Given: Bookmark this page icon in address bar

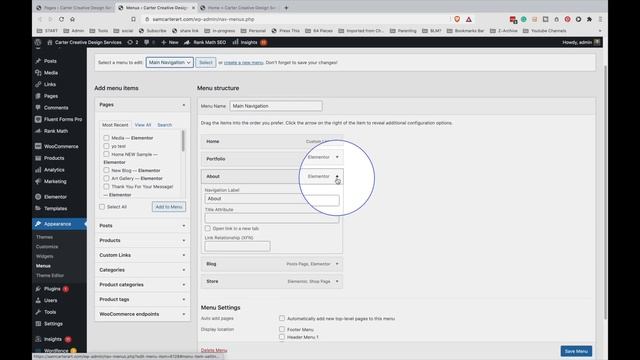Looking at the screenshot, I should click(x=133, y=19).
